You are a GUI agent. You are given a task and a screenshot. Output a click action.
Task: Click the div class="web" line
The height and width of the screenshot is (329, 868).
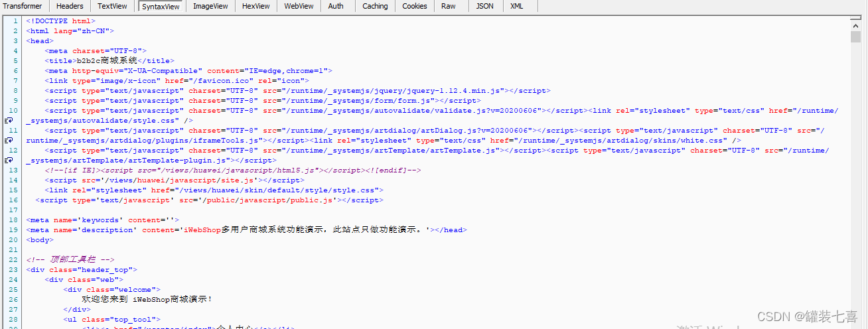84,280
